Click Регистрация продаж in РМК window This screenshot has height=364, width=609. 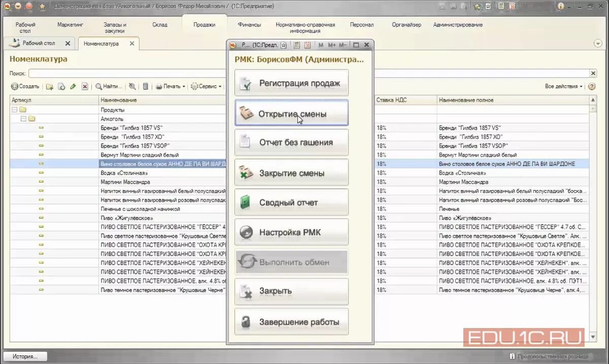click(x=292, y=83)
